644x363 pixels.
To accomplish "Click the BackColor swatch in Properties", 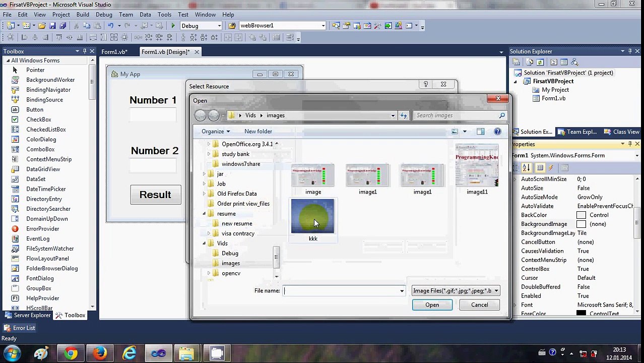I will (x=581, y=215).
